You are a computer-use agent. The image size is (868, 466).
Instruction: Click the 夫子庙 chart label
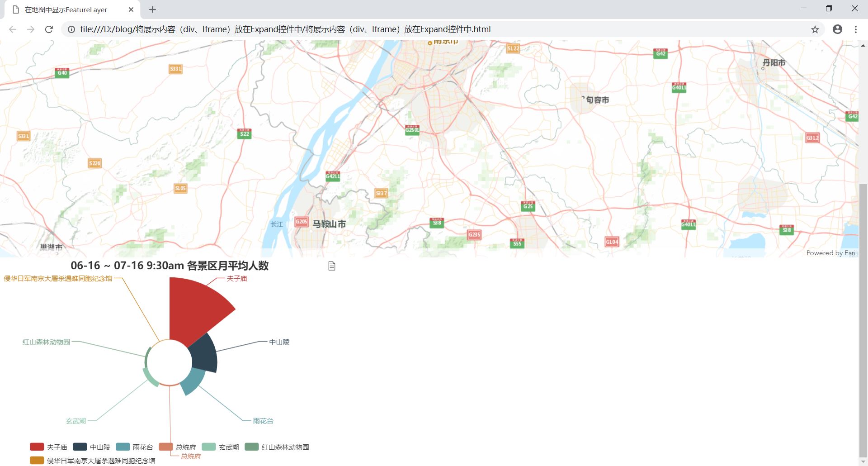[x=237, y=279]
